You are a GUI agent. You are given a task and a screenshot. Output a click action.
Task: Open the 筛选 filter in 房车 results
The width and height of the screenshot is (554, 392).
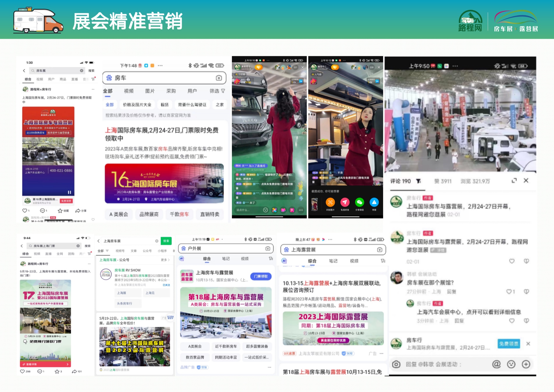point(217,91)
